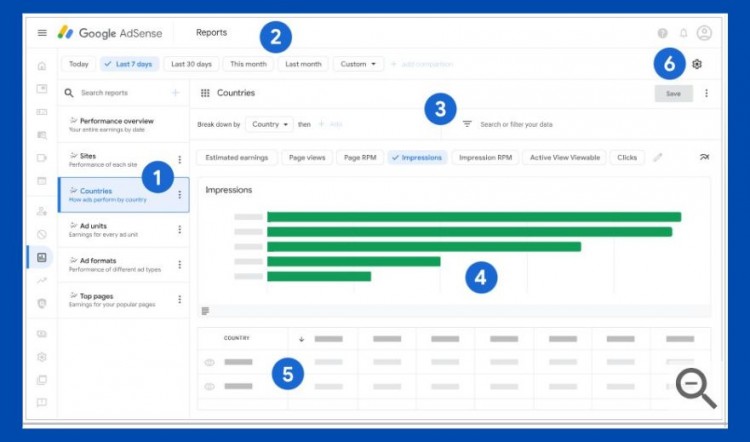Enable the Page views metric chip

(307, 157)
